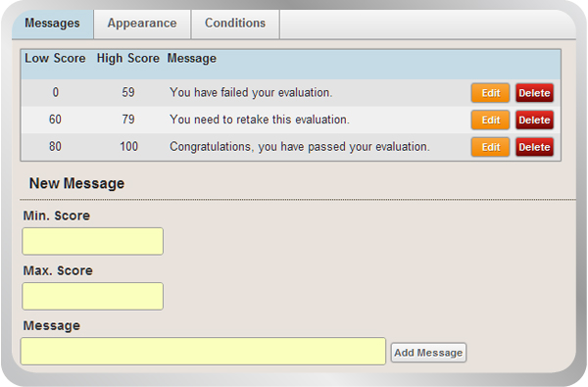This screenshot has width=588, height=387.
Task: Click the Max. Score label
Action: (58, 270)
